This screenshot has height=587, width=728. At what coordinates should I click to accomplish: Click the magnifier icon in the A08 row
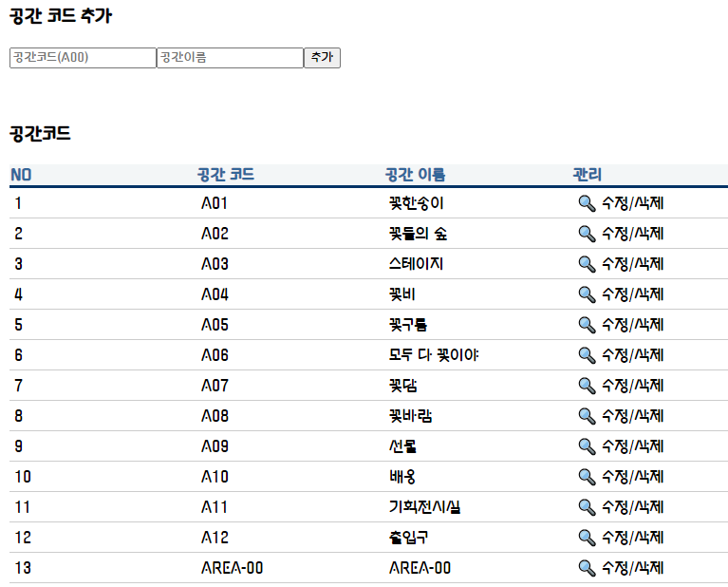[x=587, y=416]
